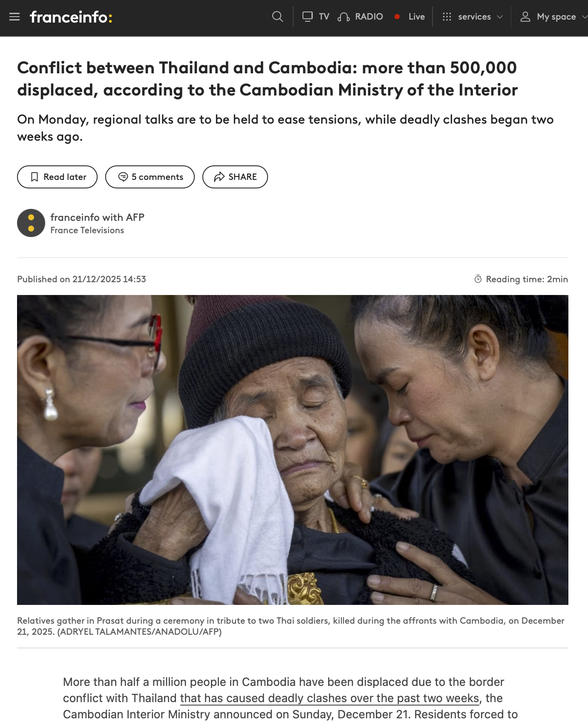Click the share arrow icon

(219, 177)
